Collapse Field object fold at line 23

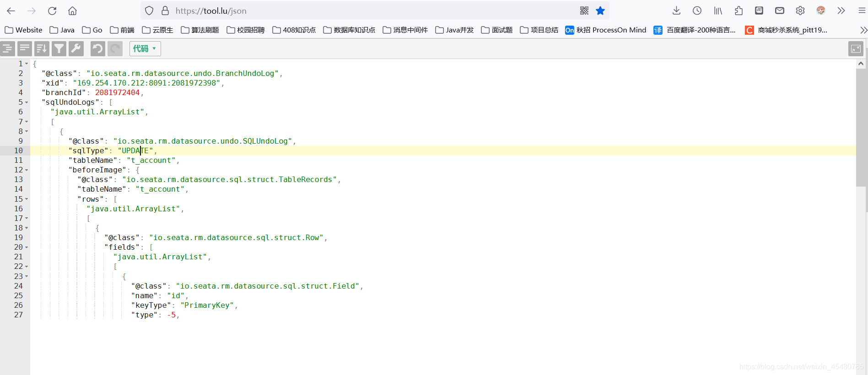[27, 276]
